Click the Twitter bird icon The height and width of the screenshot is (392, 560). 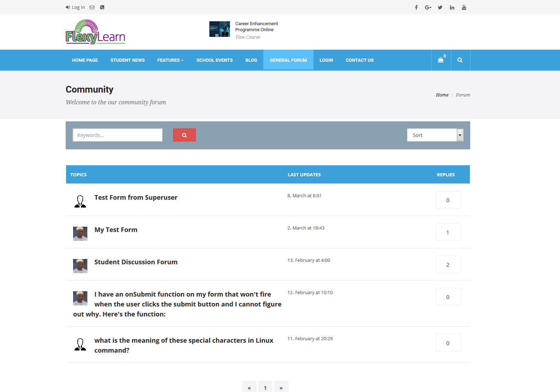pos(440,7)
